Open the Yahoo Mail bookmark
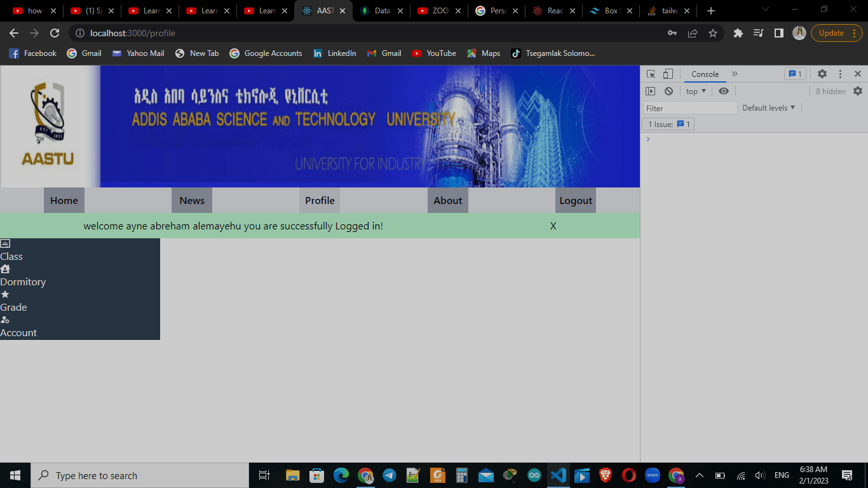868x488 pixels. tap(138, 53)
